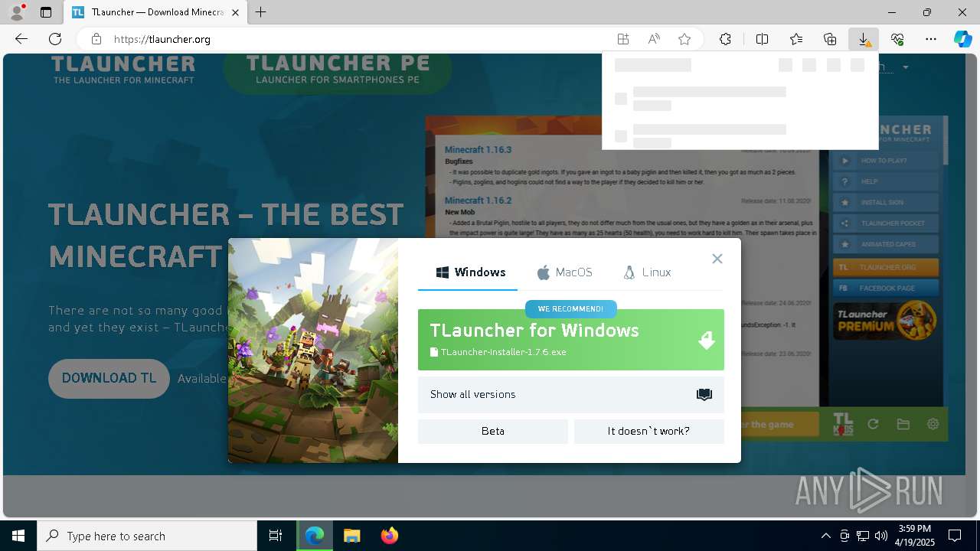Click the launcher settings gear icon

[x=933, y=424]
